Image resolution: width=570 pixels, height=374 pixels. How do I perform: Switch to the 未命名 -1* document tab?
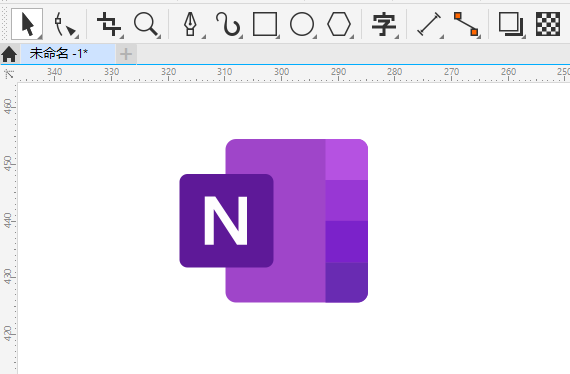[x=68, y=54]
